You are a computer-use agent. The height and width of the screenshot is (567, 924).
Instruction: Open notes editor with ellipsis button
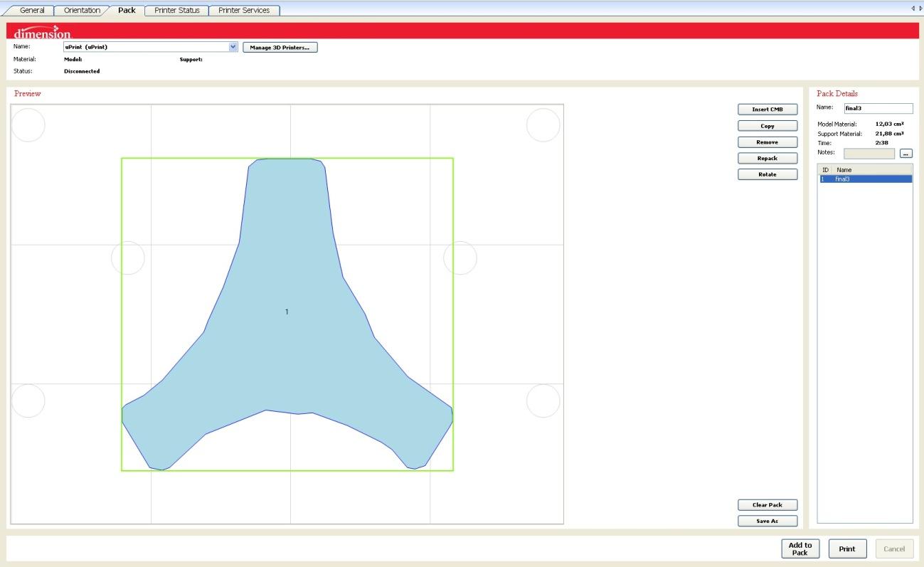[906, 154]
